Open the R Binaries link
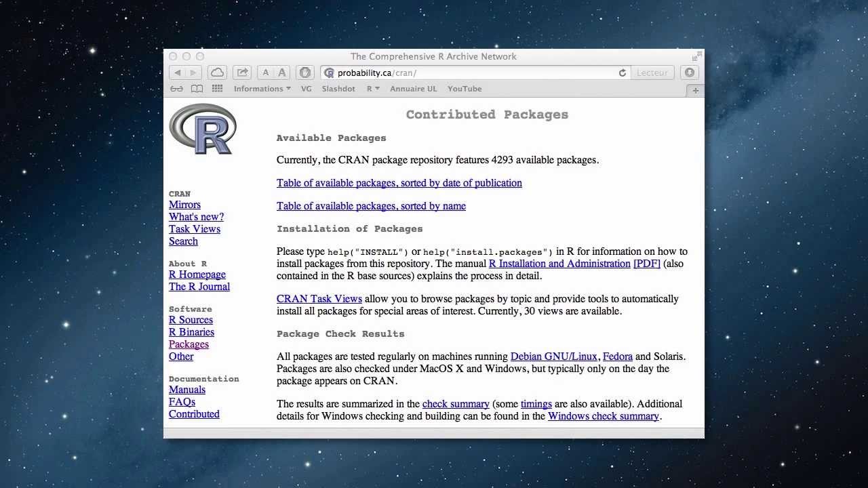 click(191, 332)
